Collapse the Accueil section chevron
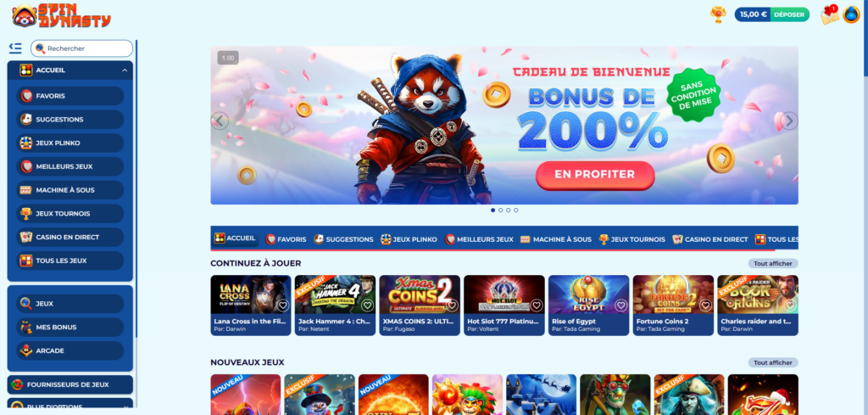 pyautogui.click(x=125, y=70)
